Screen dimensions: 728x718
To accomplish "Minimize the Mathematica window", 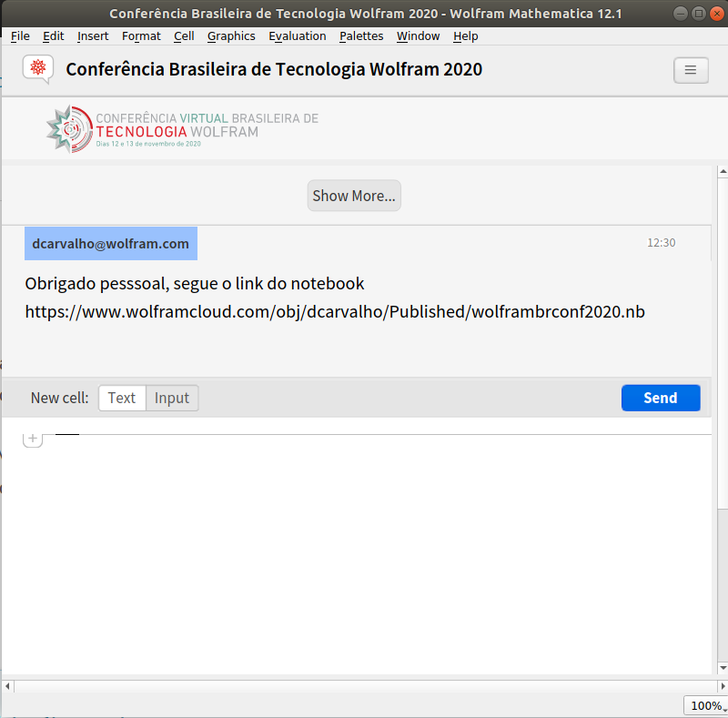I will point(681,14).
